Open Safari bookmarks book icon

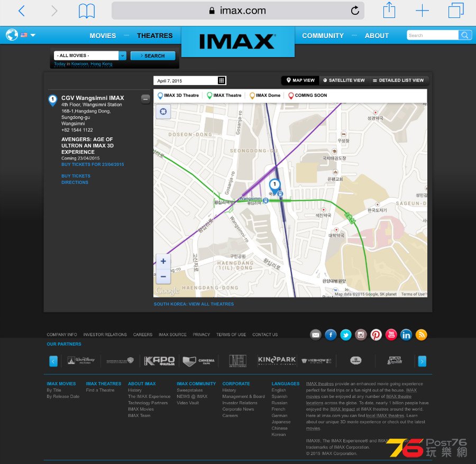coord(87,11)
